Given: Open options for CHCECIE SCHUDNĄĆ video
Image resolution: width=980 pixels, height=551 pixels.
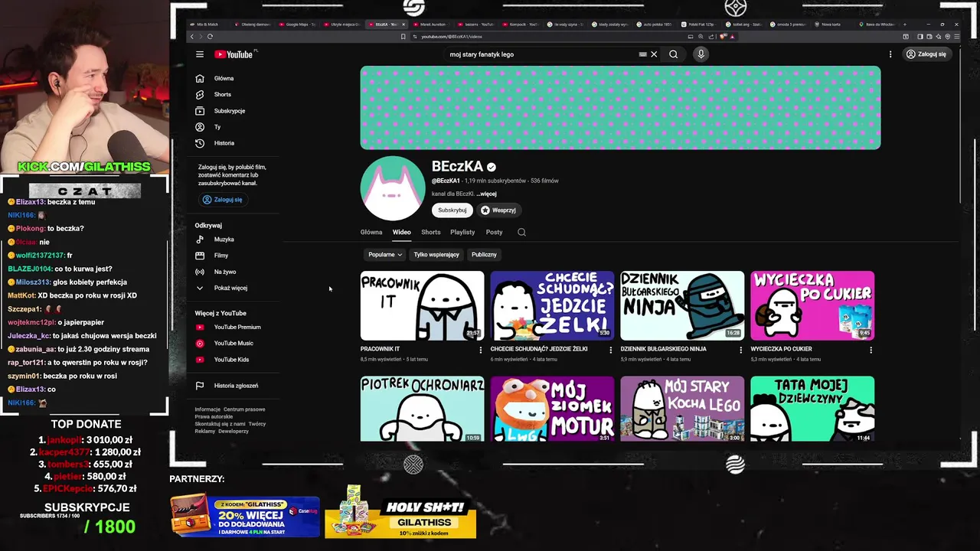Looking at the screenshot, I should tap(611, 350).
